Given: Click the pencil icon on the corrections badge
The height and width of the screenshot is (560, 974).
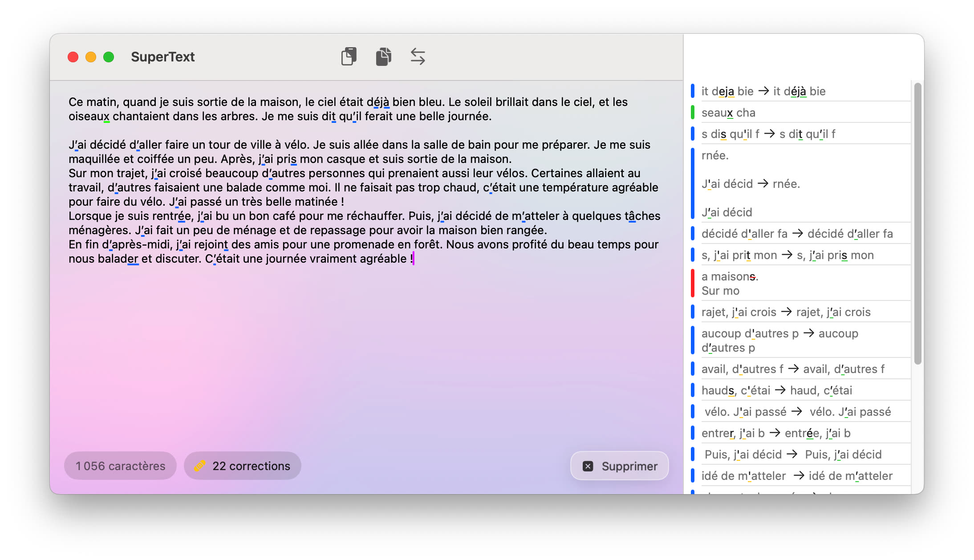Looking at the screenshot, I should (x=201, y=466).
